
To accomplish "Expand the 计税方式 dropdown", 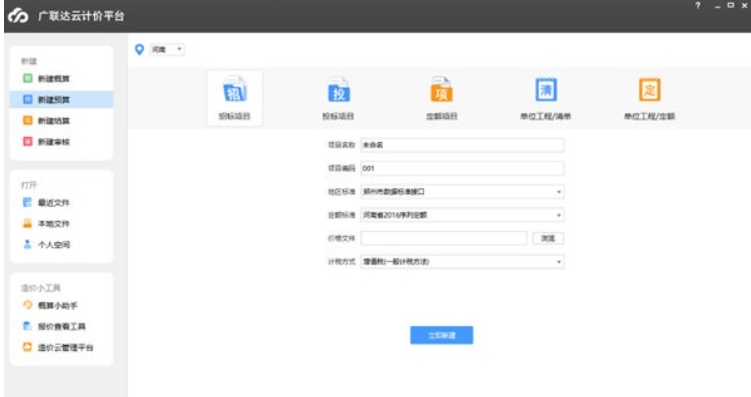I will (462, 262).
